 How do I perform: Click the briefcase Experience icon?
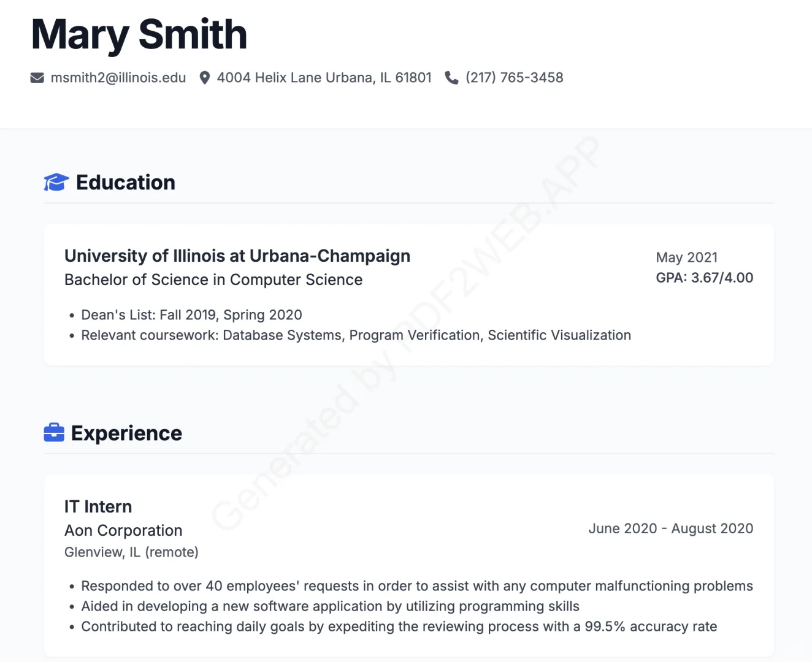tap(54, 433)
